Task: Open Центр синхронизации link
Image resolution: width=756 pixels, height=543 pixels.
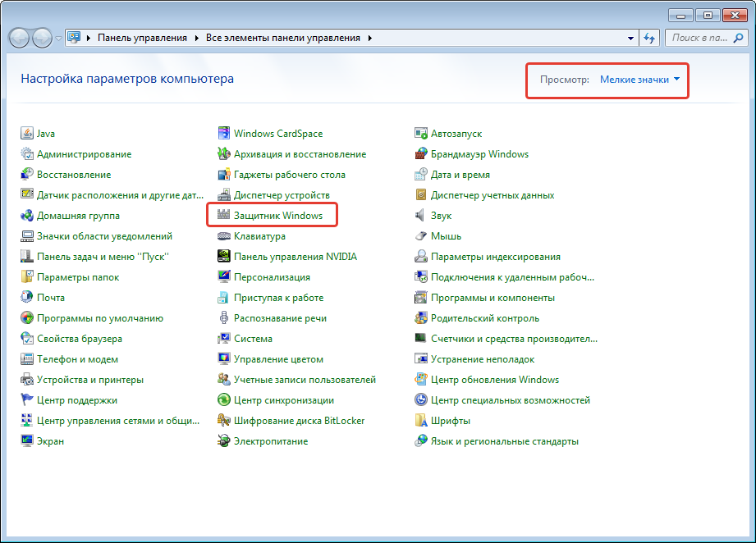Action: 284,400
